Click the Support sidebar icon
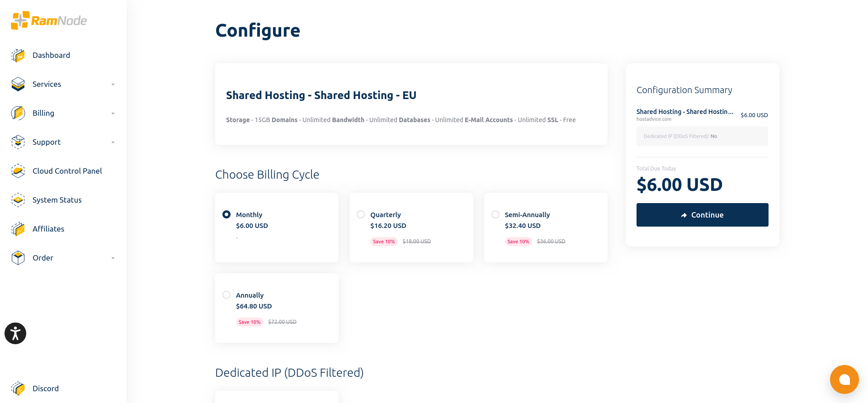868x403 pixels. (x=18, y=142)
